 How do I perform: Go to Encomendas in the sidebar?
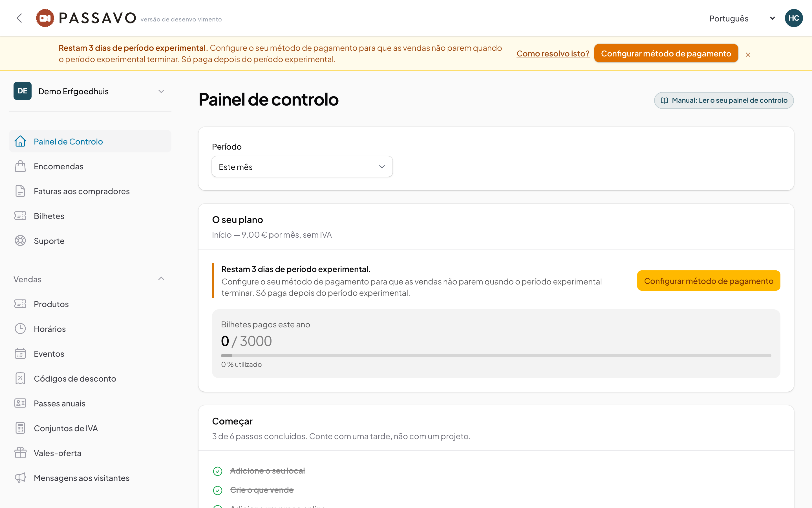coord(90,166)
